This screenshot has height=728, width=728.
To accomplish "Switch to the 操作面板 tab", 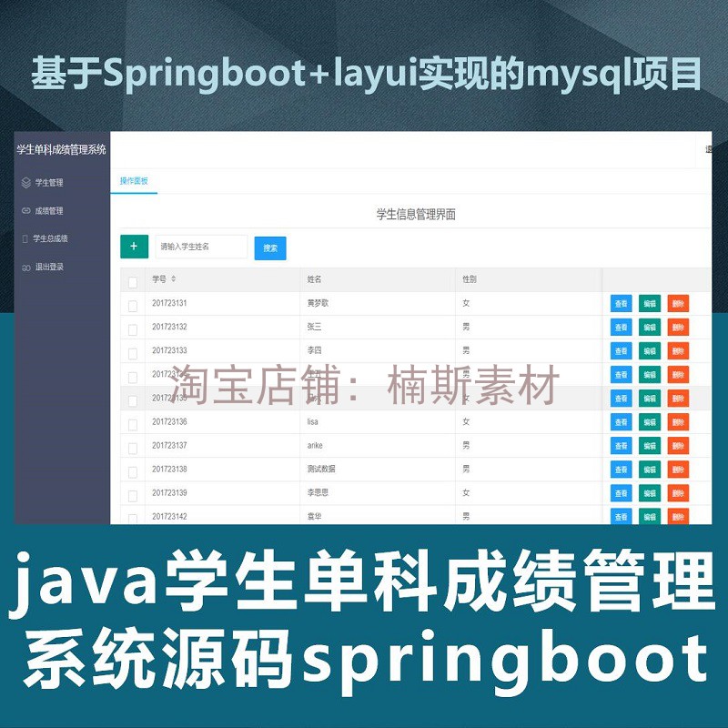I will [x=134, y=181].
